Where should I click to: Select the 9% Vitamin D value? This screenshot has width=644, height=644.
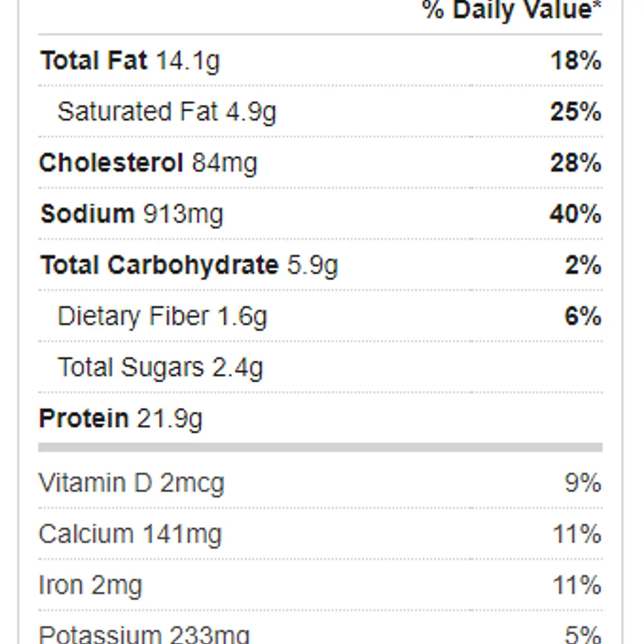coord(583,482)
